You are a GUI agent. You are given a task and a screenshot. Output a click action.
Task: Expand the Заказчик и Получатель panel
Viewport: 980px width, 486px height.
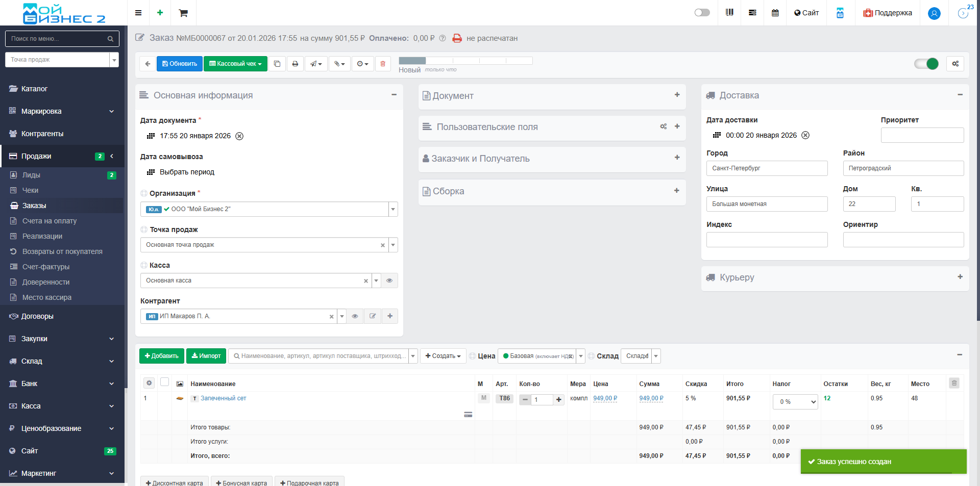677,158
